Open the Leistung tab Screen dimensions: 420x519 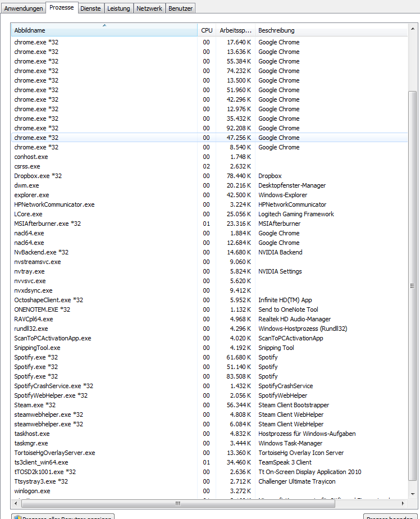tap(118, 8)
